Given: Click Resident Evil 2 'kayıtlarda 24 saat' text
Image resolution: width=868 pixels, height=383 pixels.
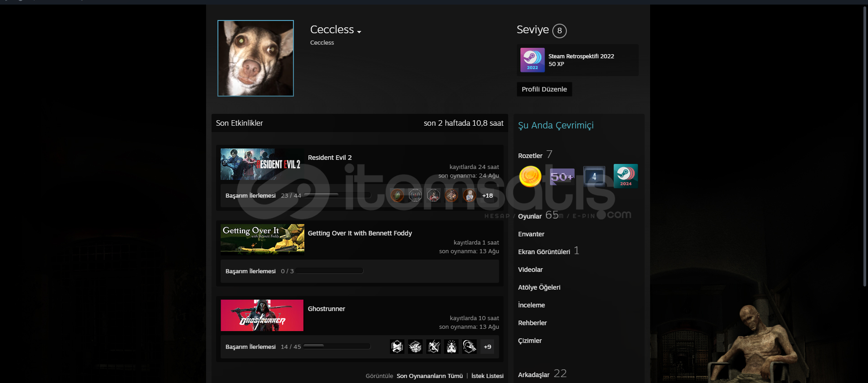Looking at the screenshot, I should click(474, 167).
